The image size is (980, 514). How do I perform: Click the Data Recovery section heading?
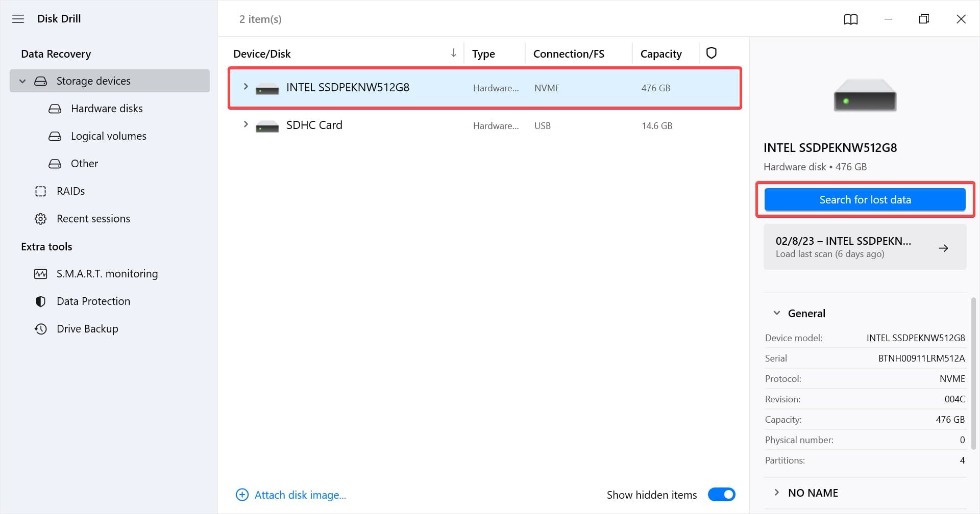pyautogui.click(x=56, y=54)
